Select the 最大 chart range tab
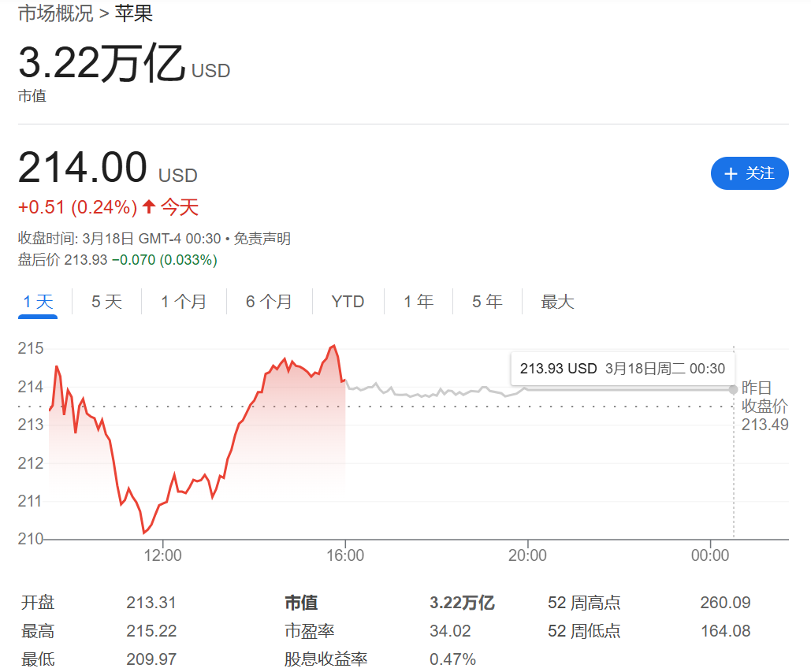 557,302
